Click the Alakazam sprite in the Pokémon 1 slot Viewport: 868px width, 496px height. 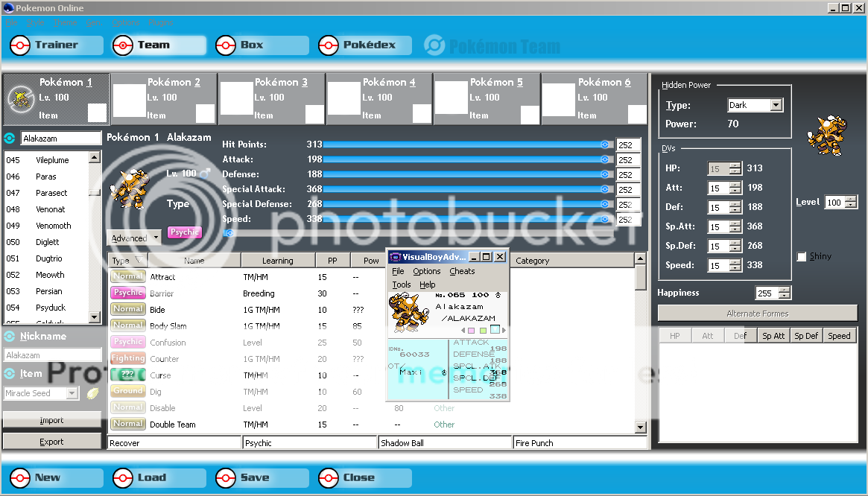click(x=22, y=99)
